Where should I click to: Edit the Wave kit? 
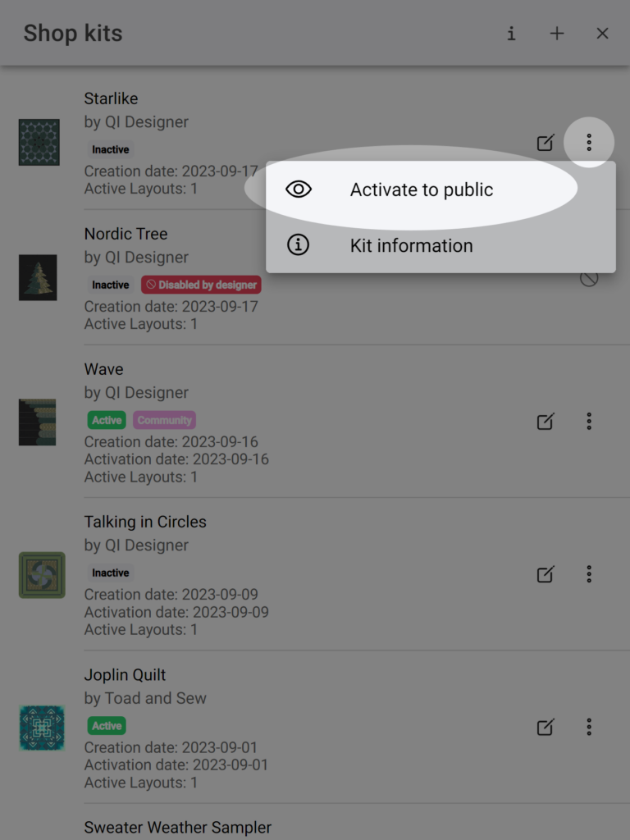(546, 421)
